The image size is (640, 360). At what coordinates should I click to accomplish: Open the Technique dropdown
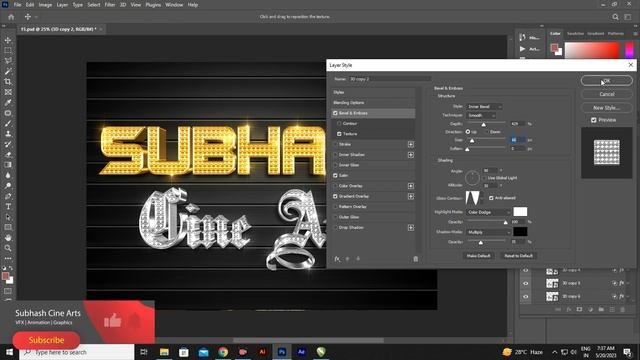(x=481, y=116)
